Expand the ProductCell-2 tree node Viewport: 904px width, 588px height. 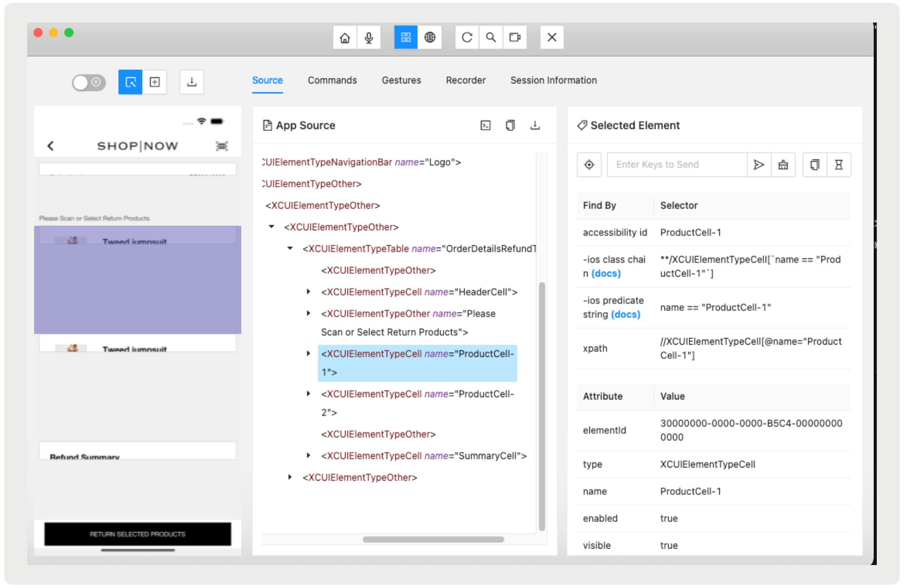(308, 394)
